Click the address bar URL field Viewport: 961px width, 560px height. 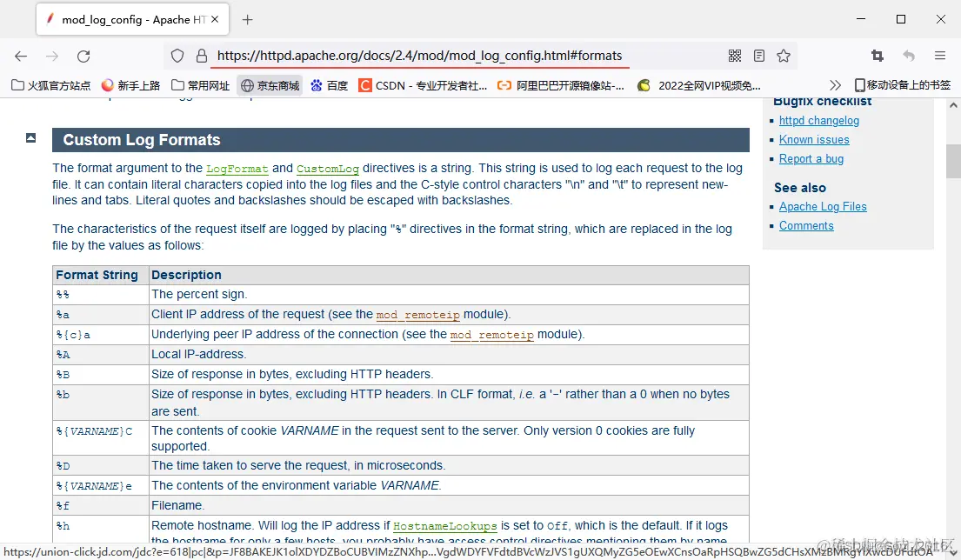coord(419,56)
